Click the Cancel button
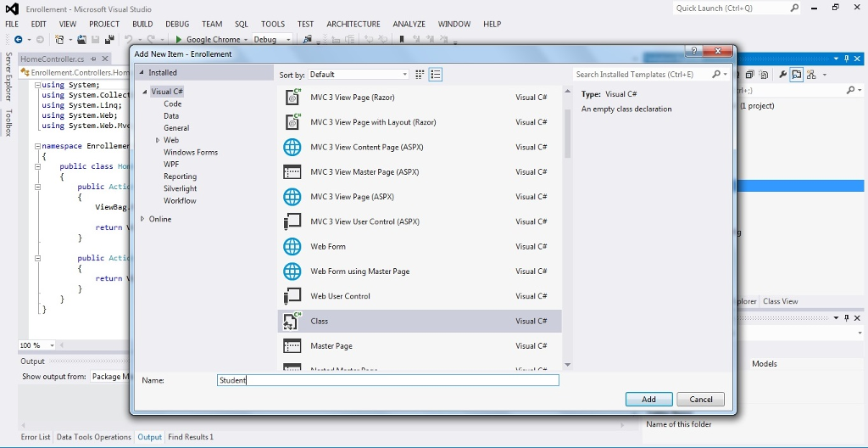 coord(700,399)
